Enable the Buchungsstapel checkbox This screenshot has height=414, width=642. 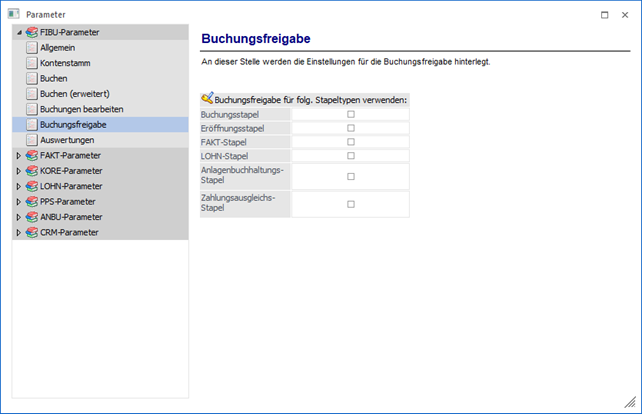pos(351,115)
